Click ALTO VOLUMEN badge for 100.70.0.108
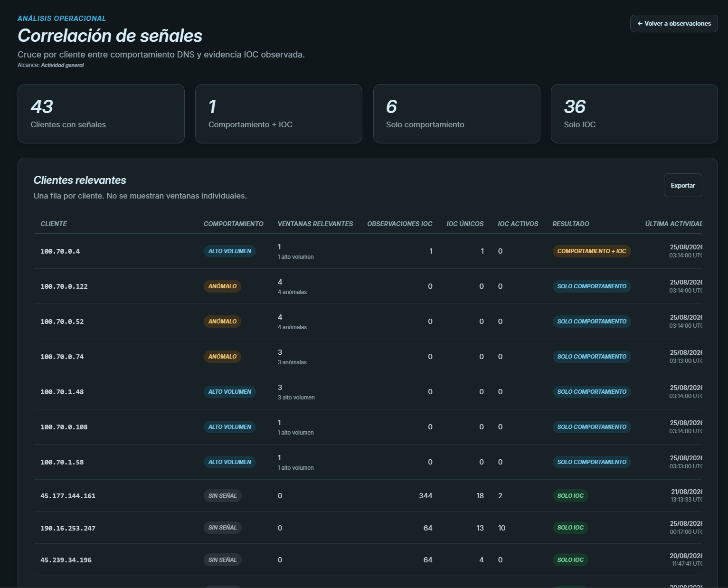The height and width of the screenshot is (588, 728). click(230, 427)
